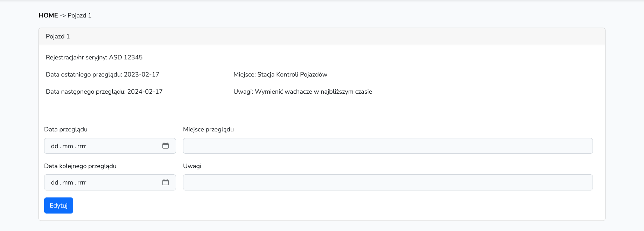Viewport: 644px width, 231px height.
Task: Focus the Miejsce przeglądu text field
Action: point(387,146)
